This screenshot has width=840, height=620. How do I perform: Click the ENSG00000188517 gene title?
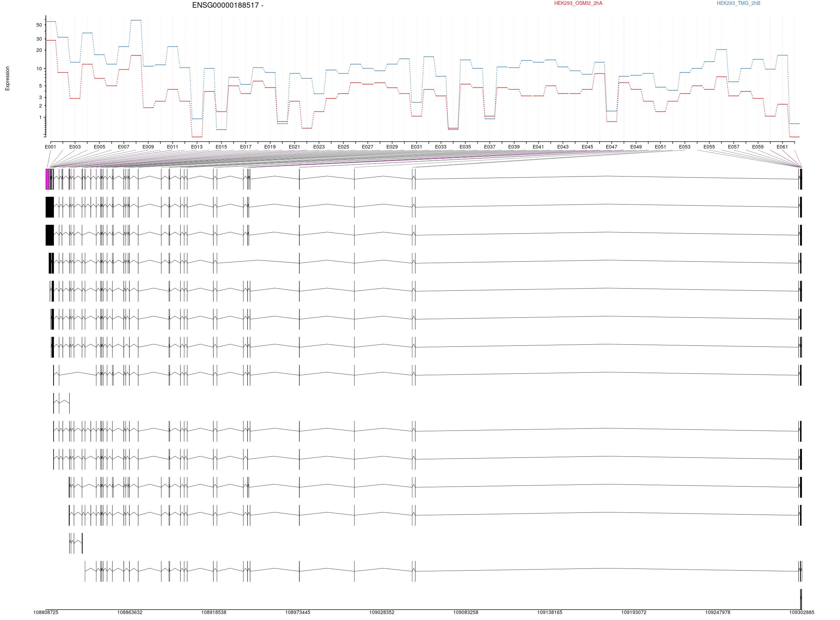227,5
